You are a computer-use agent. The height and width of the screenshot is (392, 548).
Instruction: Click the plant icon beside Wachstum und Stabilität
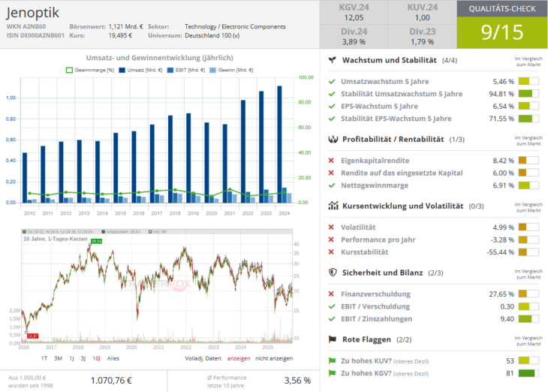(x=332, y=60)
